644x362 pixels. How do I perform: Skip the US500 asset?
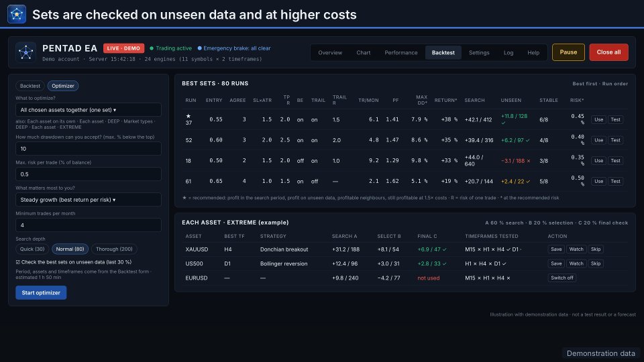[596, 263]
